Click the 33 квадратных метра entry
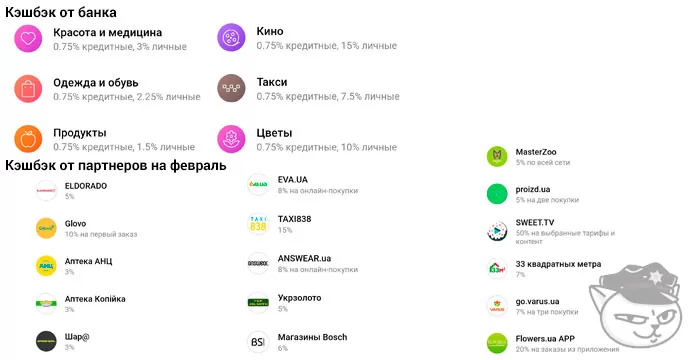 [544, 269]
